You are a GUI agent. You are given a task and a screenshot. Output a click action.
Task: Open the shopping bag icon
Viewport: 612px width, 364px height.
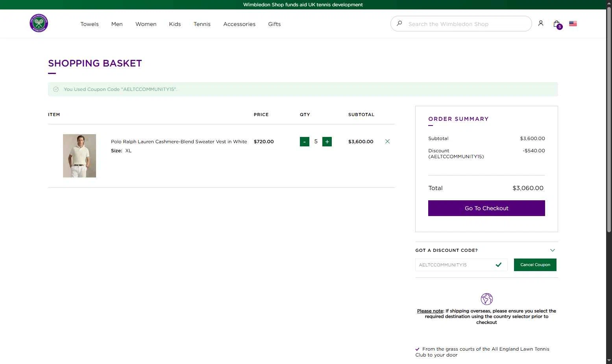[x=556, y=24]
